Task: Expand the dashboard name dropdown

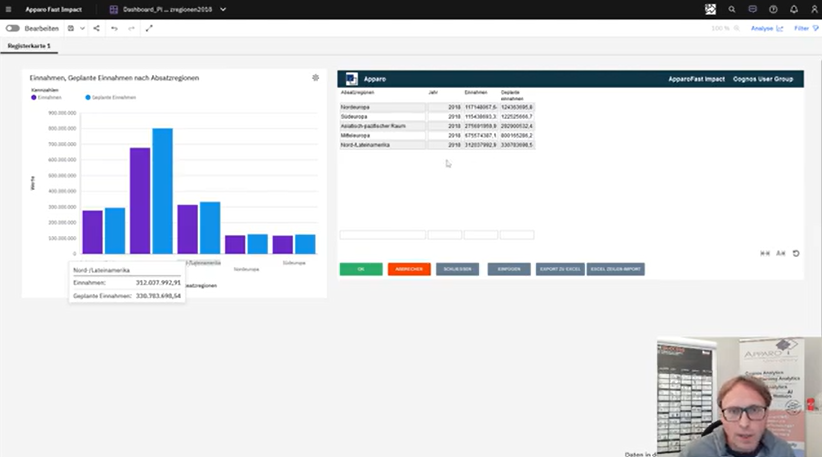Action: tap(223, 9)
